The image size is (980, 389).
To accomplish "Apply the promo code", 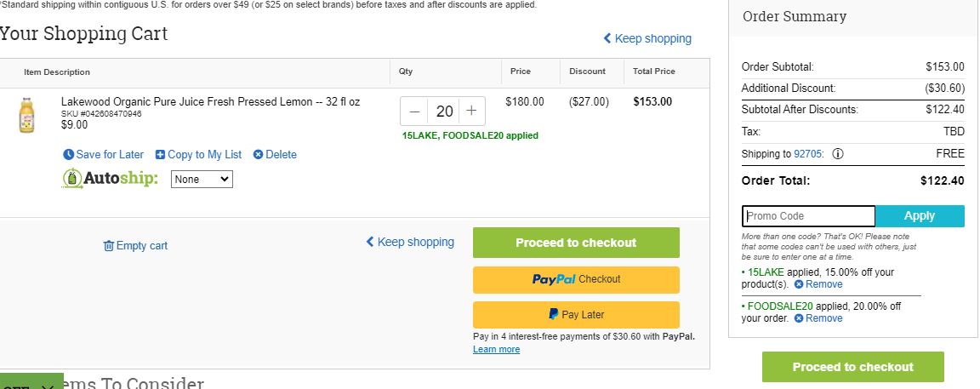I will (x=920, y=215).
